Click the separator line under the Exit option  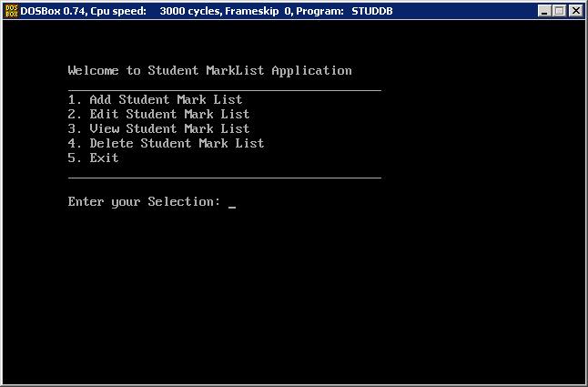(x=224, y=178)
